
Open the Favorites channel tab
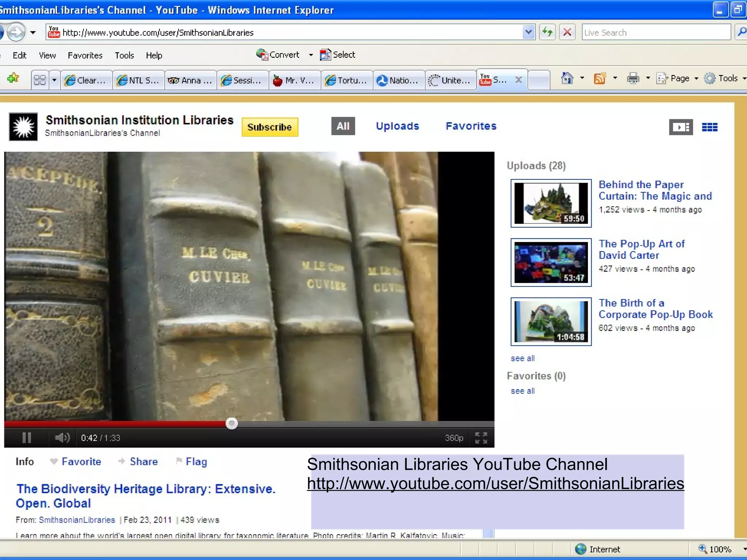471,126
